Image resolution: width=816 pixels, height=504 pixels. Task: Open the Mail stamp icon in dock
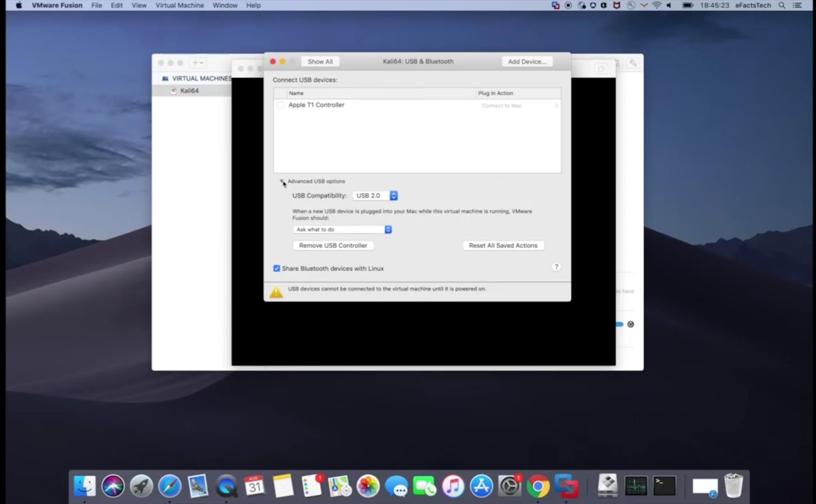[198, 486]
